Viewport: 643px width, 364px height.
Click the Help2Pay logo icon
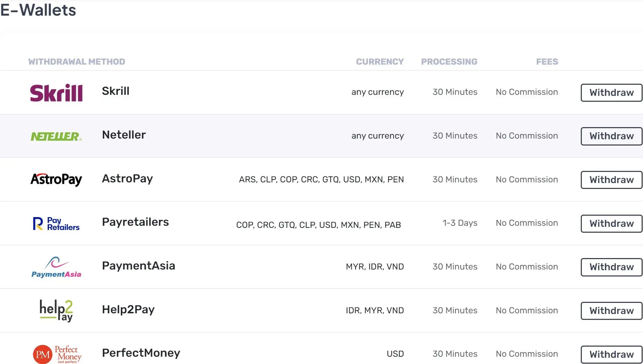[x=56, y=311]
